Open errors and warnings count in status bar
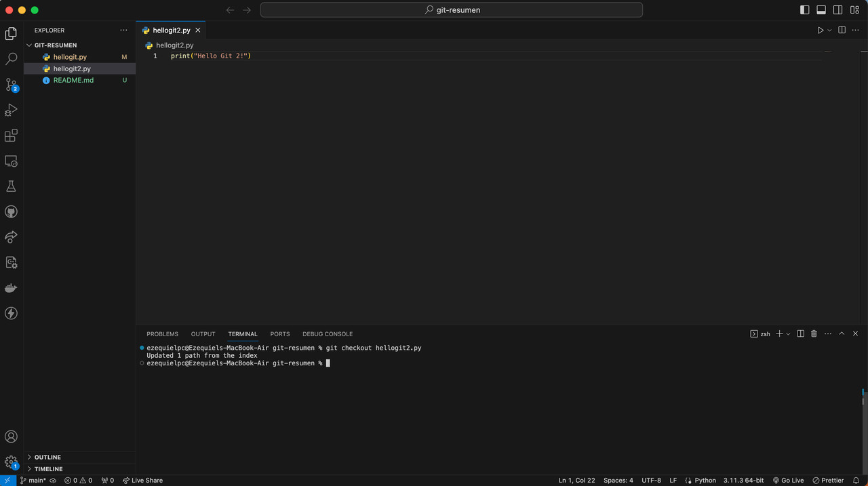Screen dimensions: 868x486 tap(78, 481)
